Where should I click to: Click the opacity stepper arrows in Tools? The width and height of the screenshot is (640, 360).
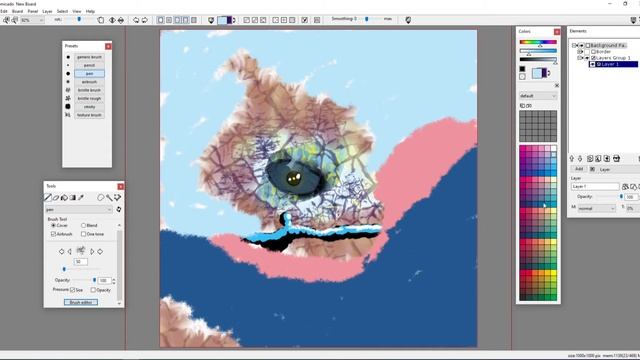tap(113, 280)
